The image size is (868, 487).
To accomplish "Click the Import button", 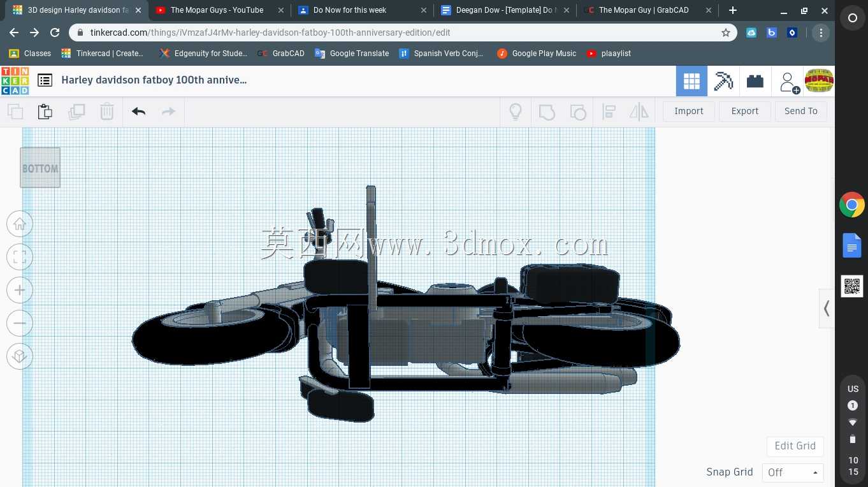I will click(689, 111).
